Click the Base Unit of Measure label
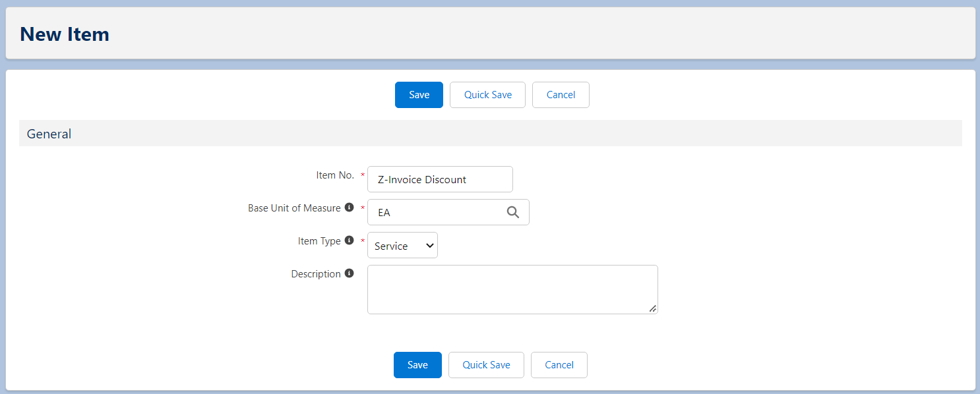The width and height of the screenshot is (980, 394). coord(294,208)
